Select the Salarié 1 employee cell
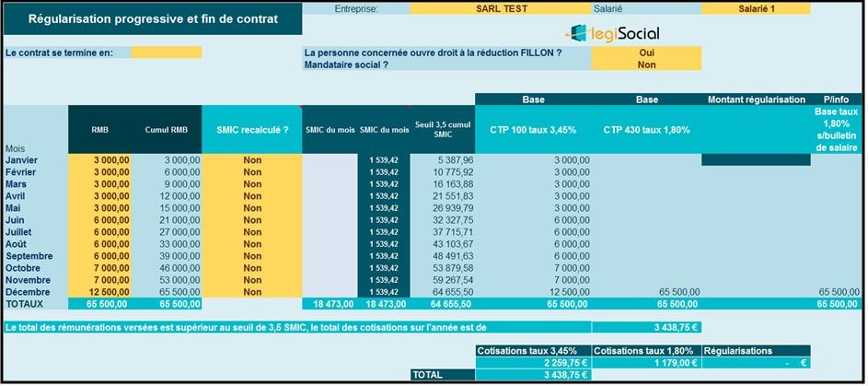Viewport: 868px width, 386px height. point(756,9)
